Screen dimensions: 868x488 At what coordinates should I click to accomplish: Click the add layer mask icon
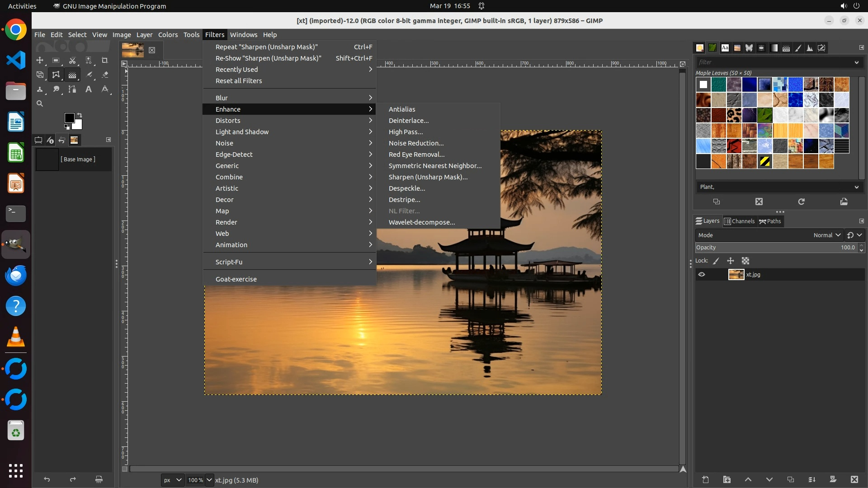[x=833, y=480]
